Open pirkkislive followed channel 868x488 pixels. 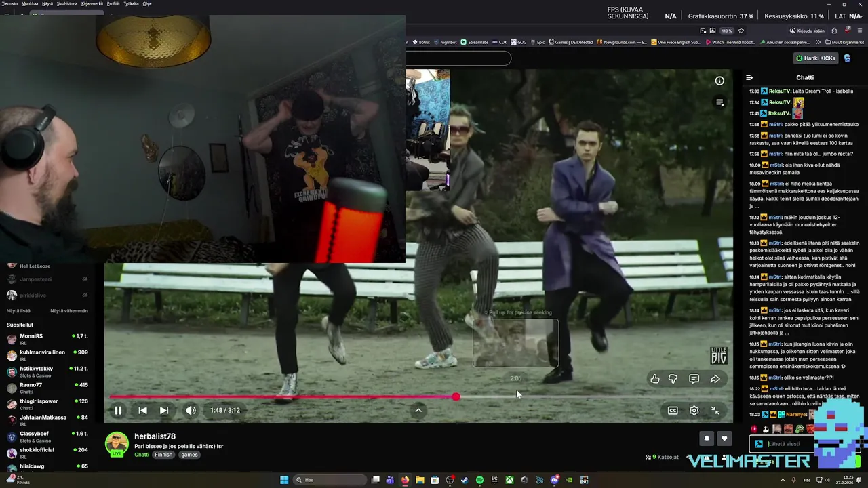[47, 296]
